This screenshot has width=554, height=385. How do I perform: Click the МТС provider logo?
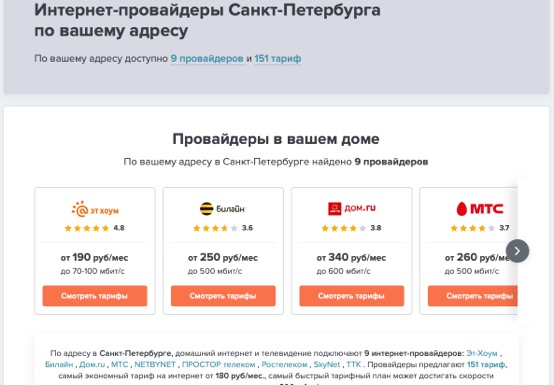479,209
